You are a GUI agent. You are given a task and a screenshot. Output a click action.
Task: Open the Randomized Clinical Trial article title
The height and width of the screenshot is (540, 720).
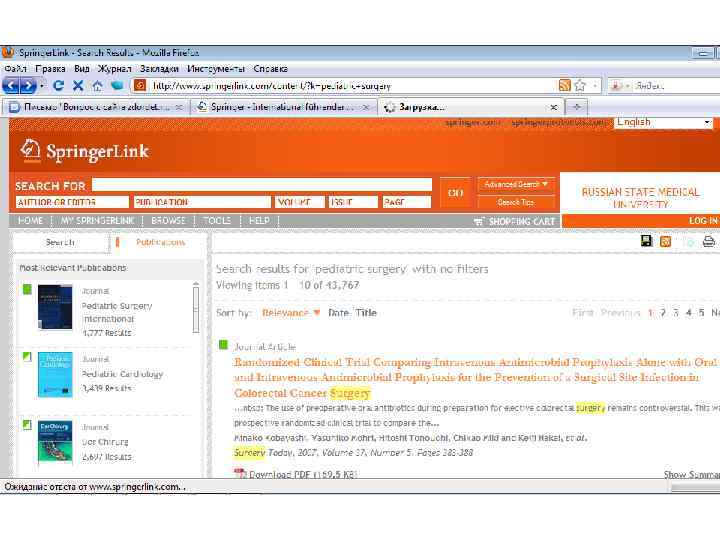pos(475,377)
